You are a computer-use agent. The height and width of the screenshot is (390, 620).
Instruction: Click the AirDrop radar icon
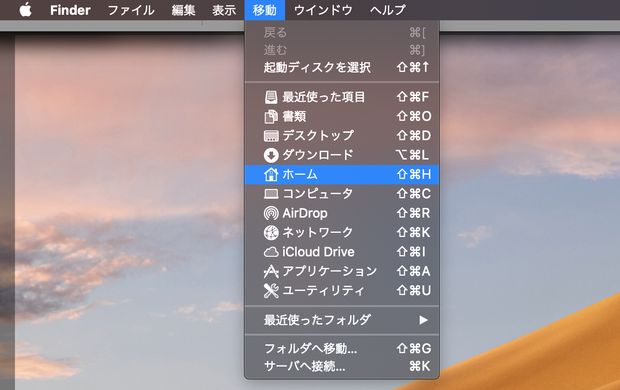[271, 213]
